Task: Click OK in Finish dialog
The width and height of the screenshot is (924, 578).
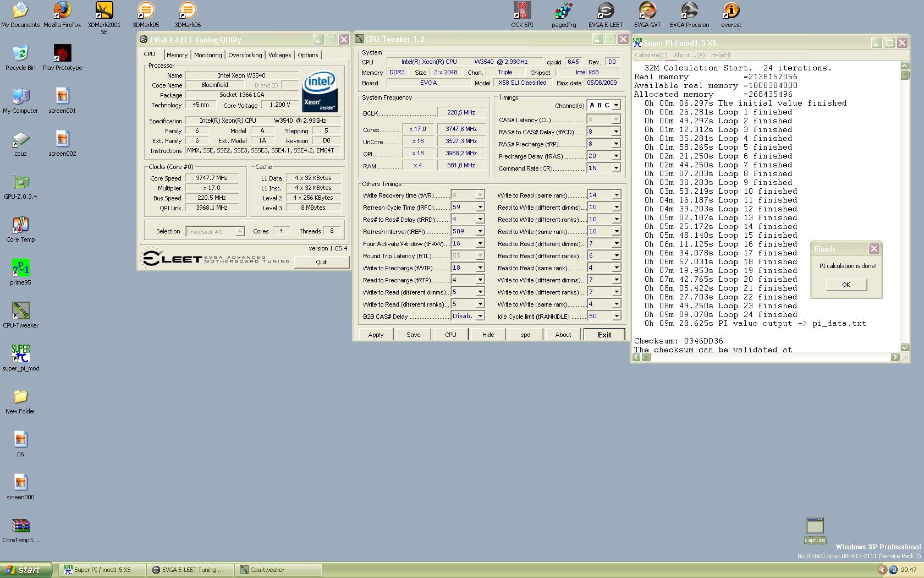Action: 846,285
